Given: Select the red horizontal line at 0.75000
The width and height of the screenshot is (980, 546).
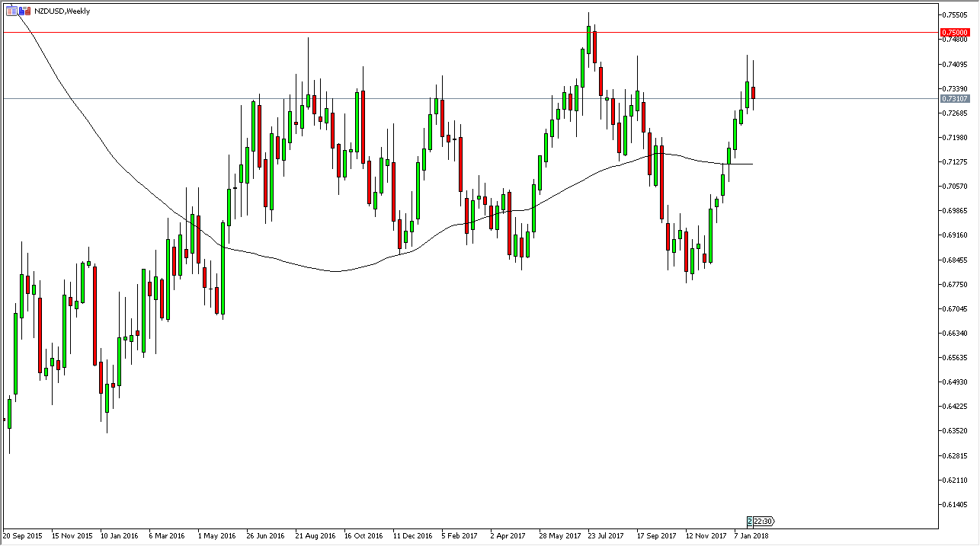Looking at the screenshot, I should point(457,33).
